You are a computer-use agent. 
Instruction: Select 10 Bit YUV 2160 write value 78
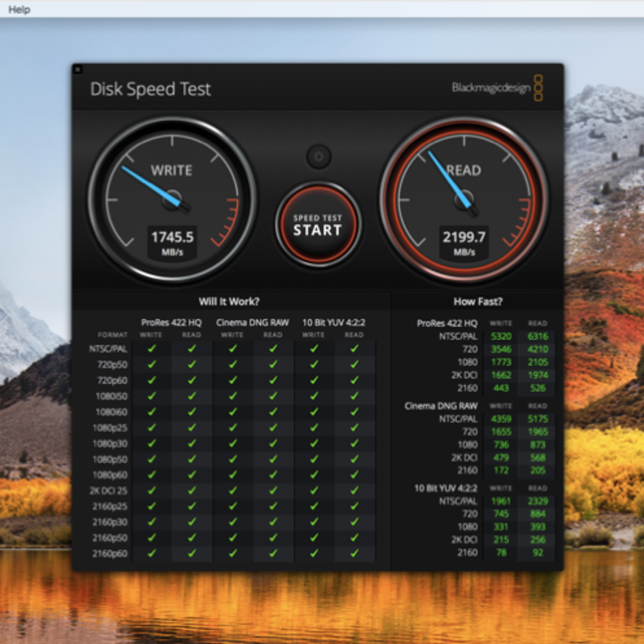(x=501, y=552)
